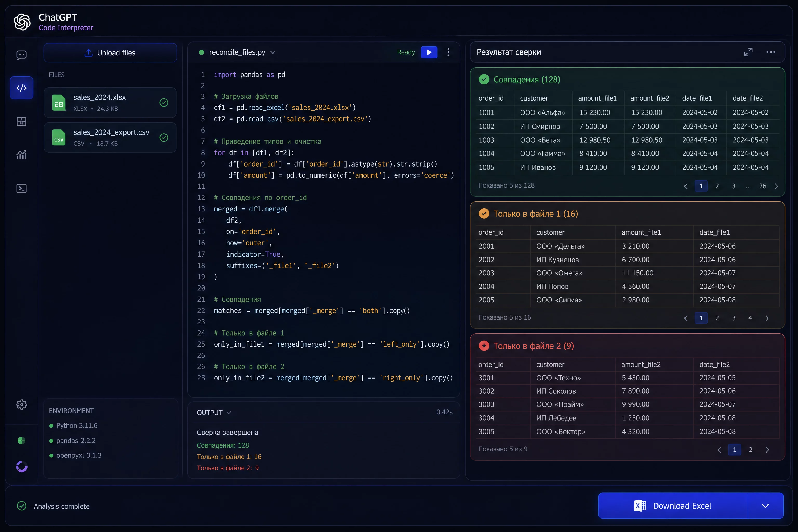Click the Upload files button
798x532 pixels.
(x=110, y=52)
